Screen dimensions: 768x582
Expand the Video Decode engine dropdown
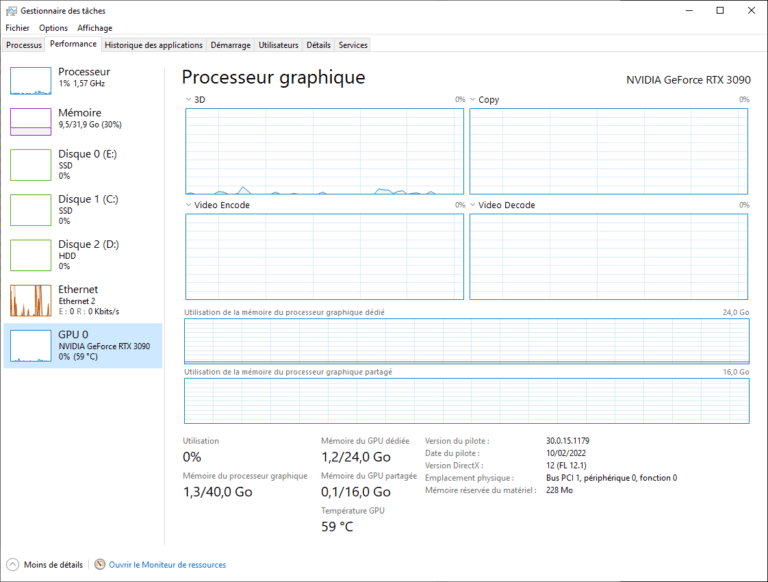pyautogui.click(x=473, y=205)
